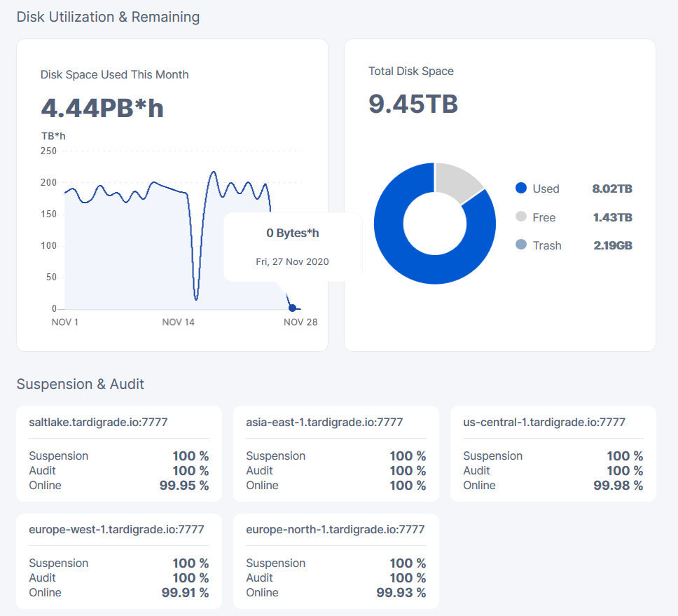Click the NOV 1 label on the chart axis
The image size is (678, 616).
[65, 322]
